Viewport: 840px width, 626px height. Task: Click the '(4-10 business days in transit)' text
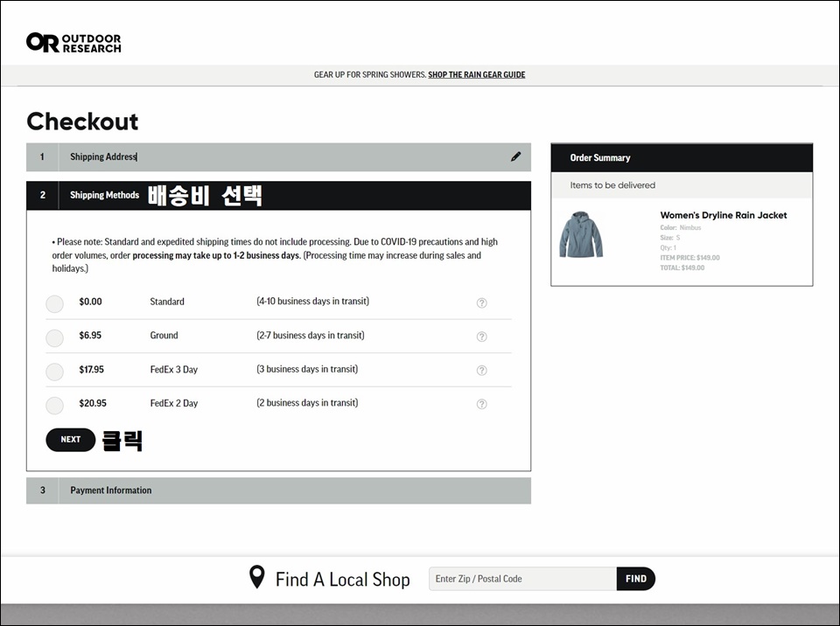(313, 301)
